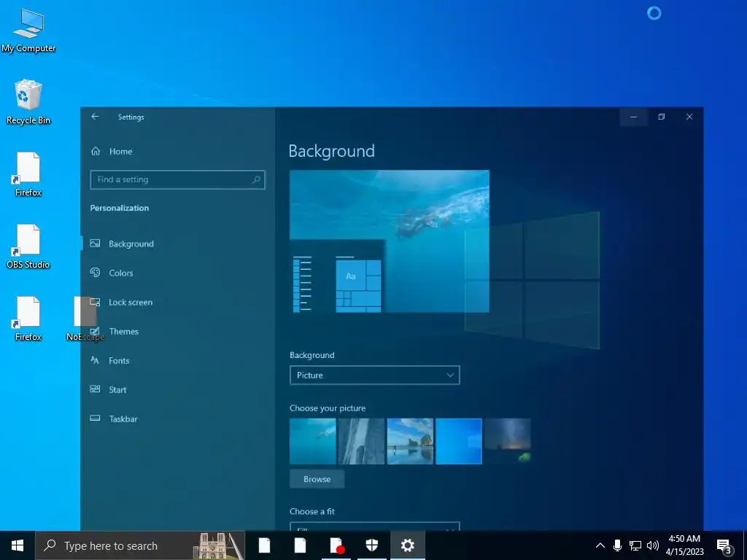Click the taskbar Type here to search box
The height and width of the screenshot is (560, 747).
[140, 545]
